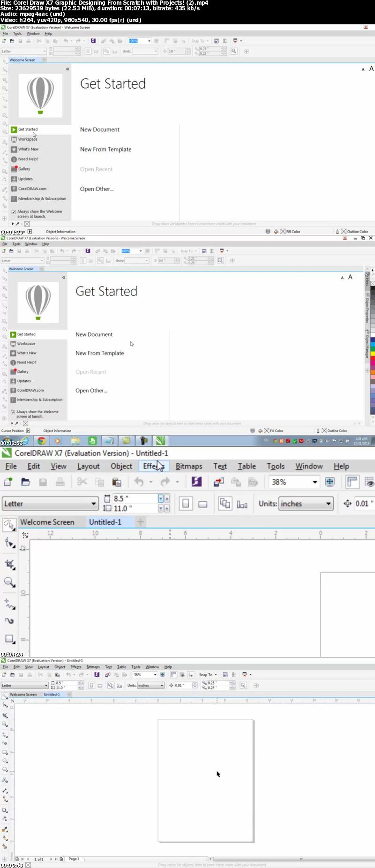Toggle Show rulers button in 00:04:24 frame

pos(352,482)
